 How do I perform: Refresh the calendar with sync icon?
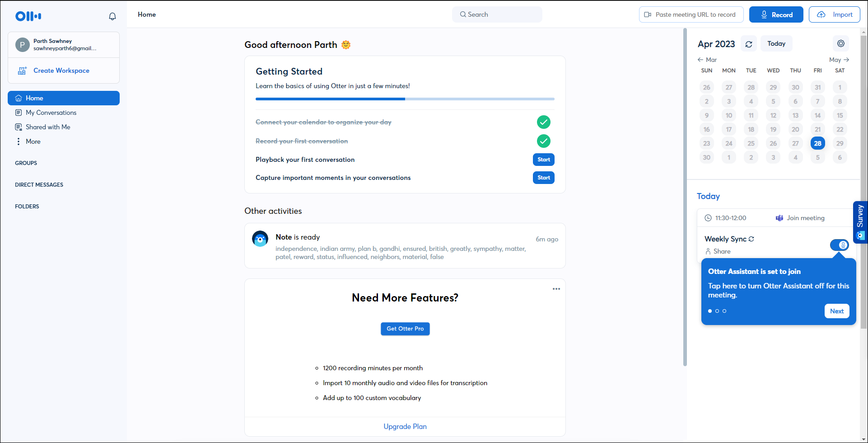pyautogui.click(x=749, y=44)
